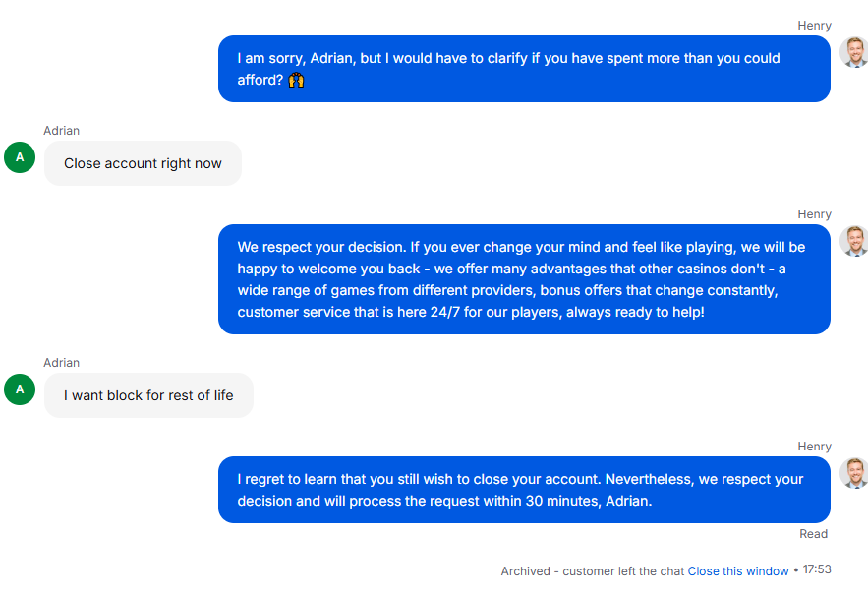Click Adrian's green avatar next to 'I want block' message
Image resolution: width=868 pixels, height=599 pixels.
(20, 389)
